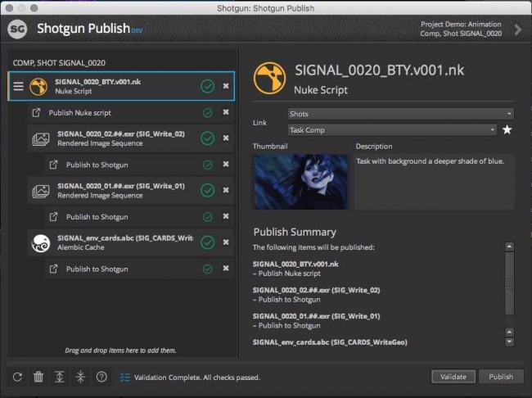Open the help question mark icon

101,377
